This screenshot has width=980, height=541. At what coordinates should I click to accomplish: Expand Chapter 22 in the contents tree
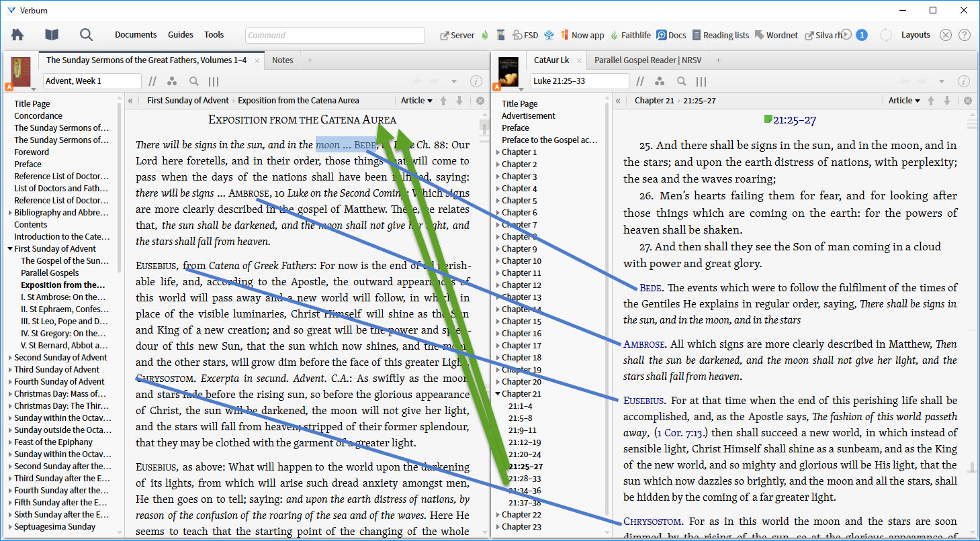coord(498,515)
